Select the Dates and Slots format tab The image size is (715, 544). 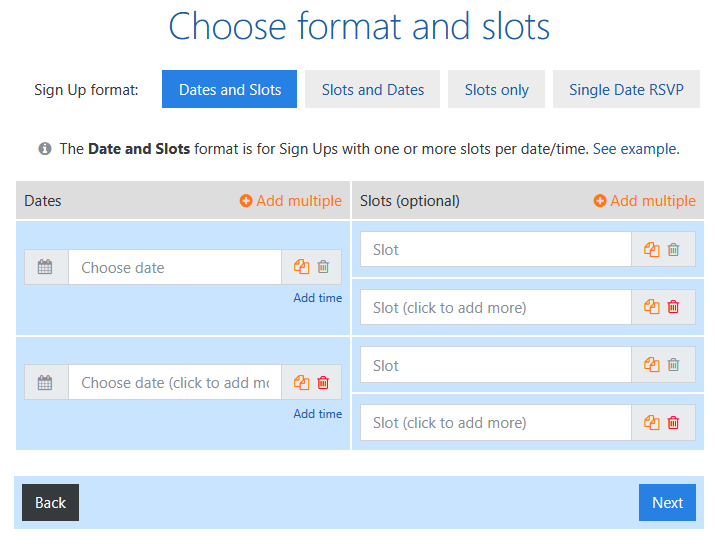tap(229, 89)
